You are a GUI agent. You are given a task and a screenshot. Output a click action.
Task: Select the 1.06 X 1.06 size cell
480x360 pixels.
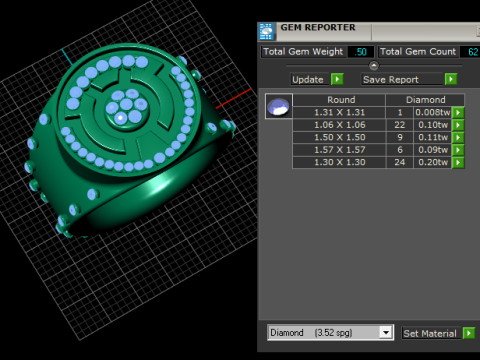339,125
